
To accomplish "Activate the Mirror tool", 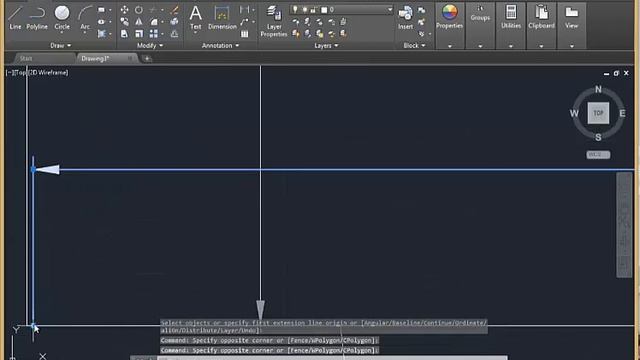I will tap(139, 21).
